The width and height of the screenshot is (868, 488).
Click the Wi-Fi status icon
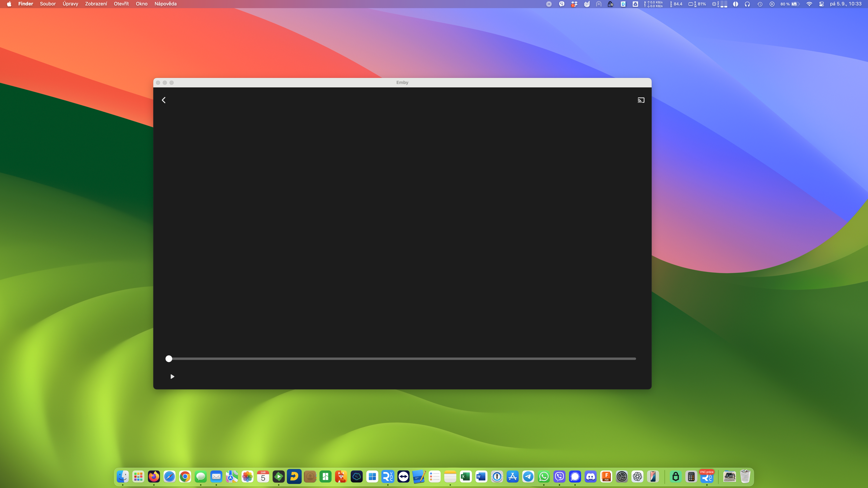(x=809, y=4)
